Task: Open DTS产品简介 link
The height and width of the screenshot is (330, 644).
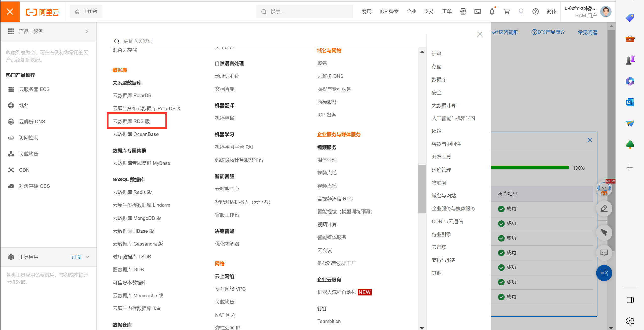Action: pyautogui.click(x=548, y=32)
